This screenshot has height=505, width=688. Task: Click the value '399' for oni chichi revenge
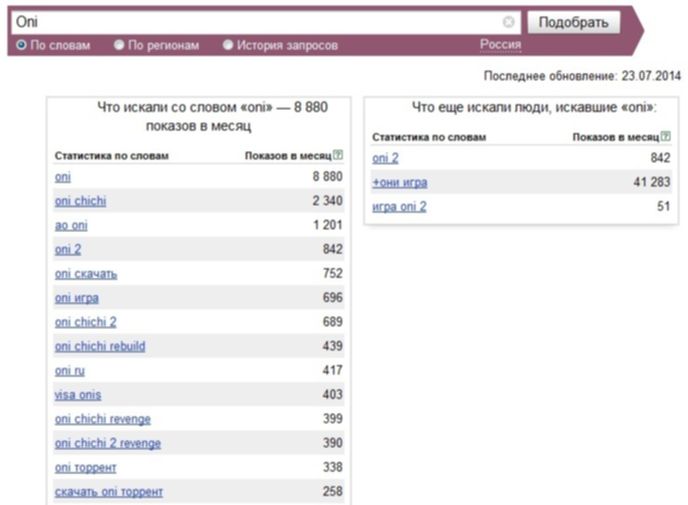point(333,419)
